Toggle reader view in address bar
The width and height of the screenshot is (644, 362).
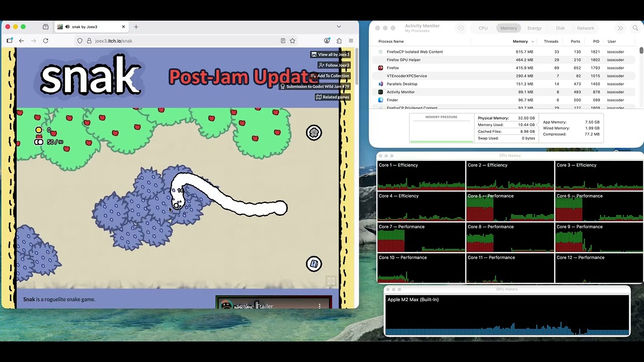(x=283, y=41)
